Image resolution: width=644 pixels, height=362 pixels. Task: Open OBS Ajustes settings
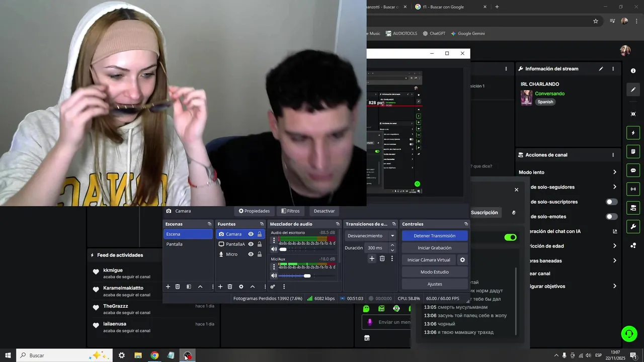pos(435,284)
